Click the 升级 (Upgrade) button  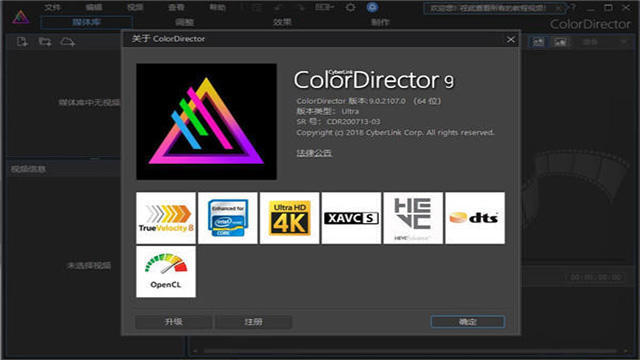[173, 322]
